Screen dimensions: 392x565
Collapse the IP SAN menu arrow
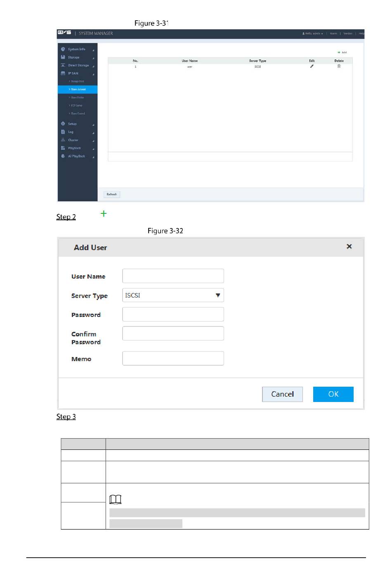(x=93, y=74)
